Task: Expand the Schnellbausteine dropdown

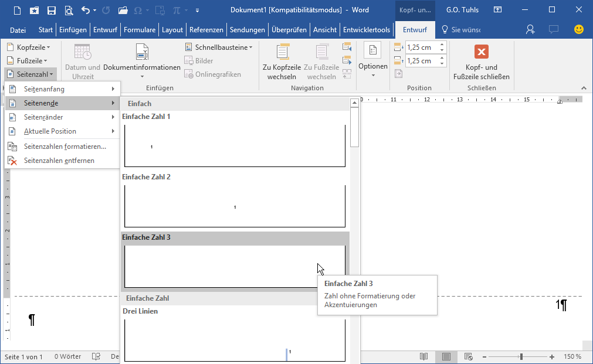Action: click(219, 47)
